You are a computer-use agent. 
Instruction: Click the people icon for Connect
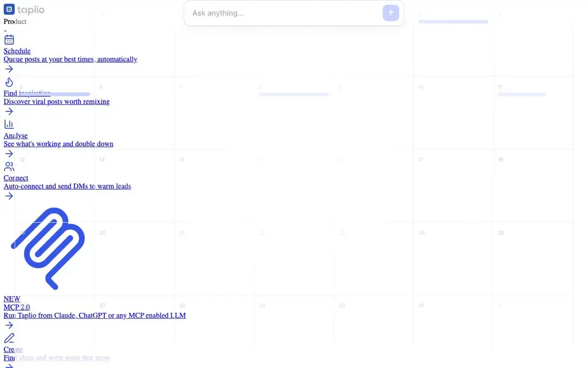coord(9,166)
